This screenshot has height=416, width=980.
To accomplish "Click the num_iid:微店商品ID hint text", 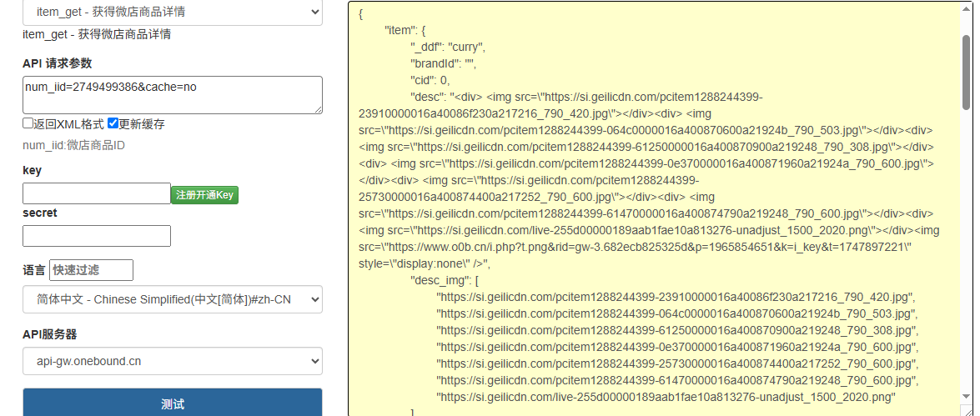I will [x=73, y=146].
